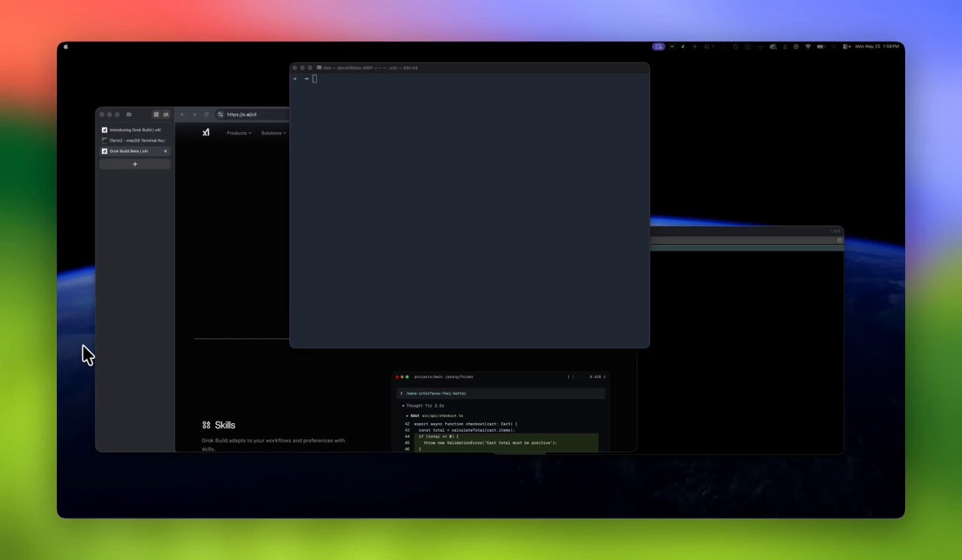This screenshot has width=962, height=560.
Task: Add a new tab in browser sidebar
Action: point(135,164)
